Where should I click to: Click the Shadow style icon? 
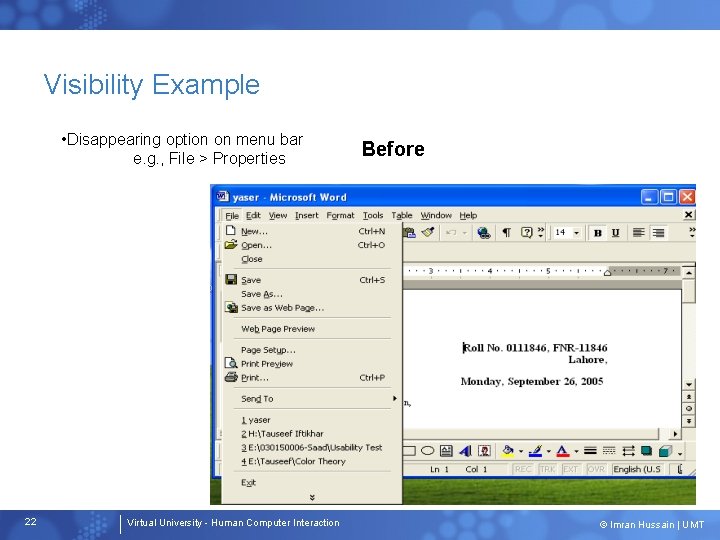647,451
